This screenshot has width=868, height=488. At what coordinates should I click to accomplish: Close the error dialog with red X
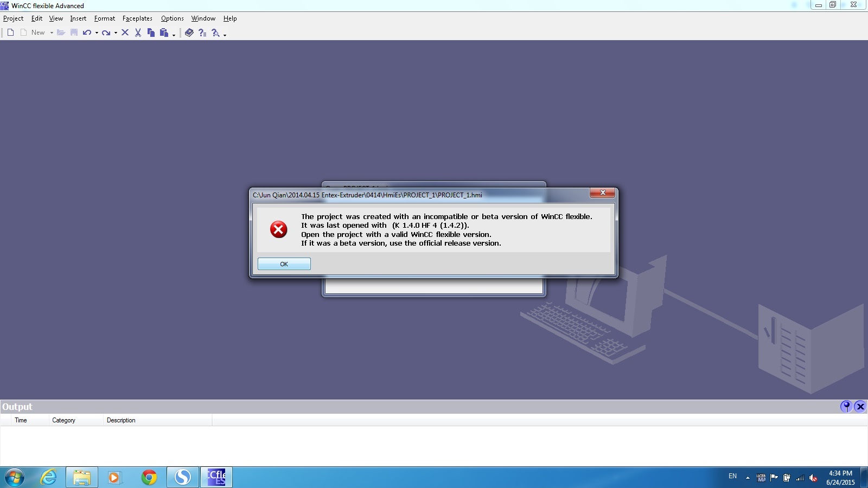tap(602, 193)
